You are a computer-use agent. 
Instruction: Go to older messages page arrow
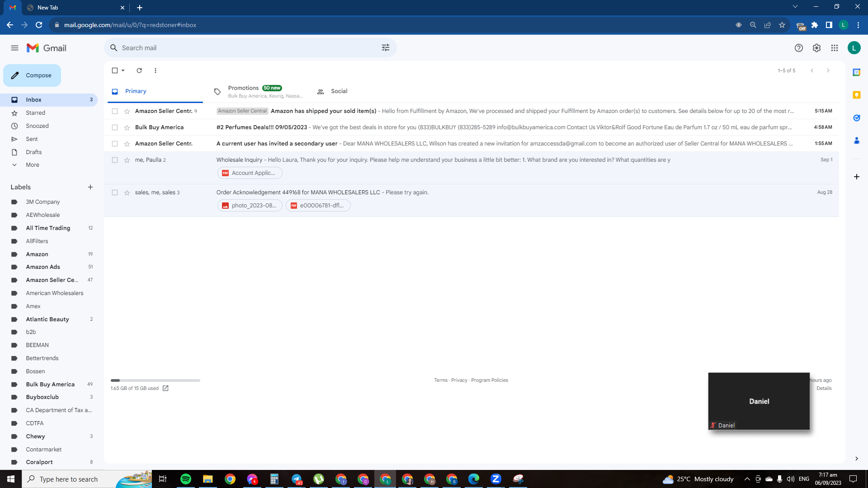click(x=828, y=70)
